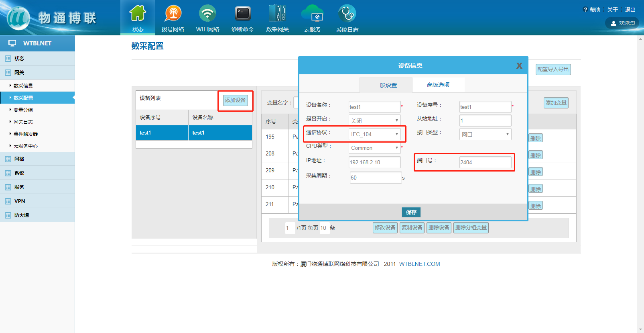The image size is (644, 333).
Task: Open the 云服务 cloud icon
Action: pyautogui.click(x=312, y=14)
